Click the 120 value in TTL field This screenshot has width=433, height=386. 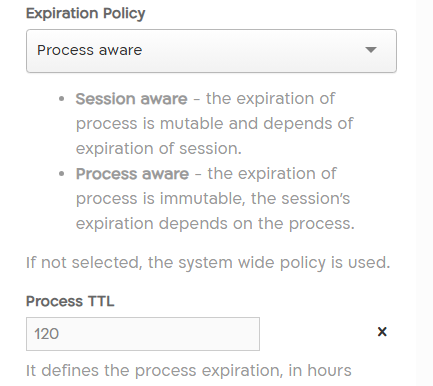pos(47,334)
